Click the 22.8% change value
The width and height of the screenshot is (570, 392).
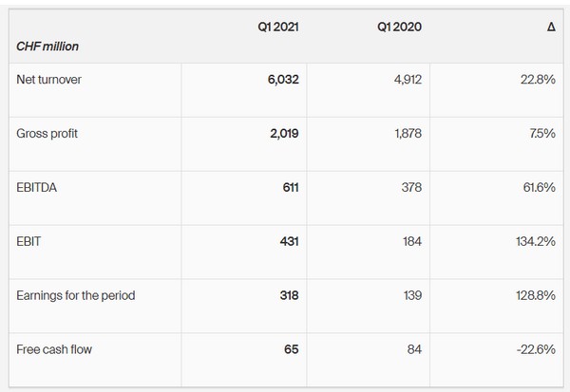pyautogui.click(x=539, y=80)
